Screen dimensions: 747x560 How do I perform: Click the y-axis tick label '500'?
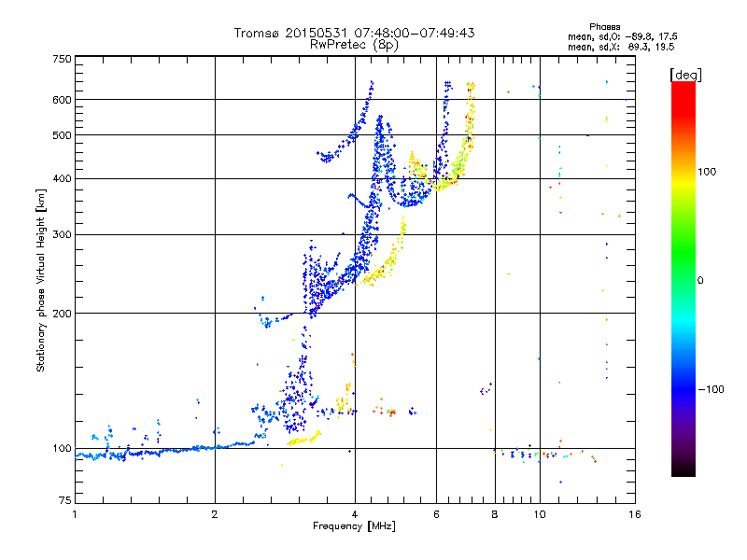click(62, 135)
